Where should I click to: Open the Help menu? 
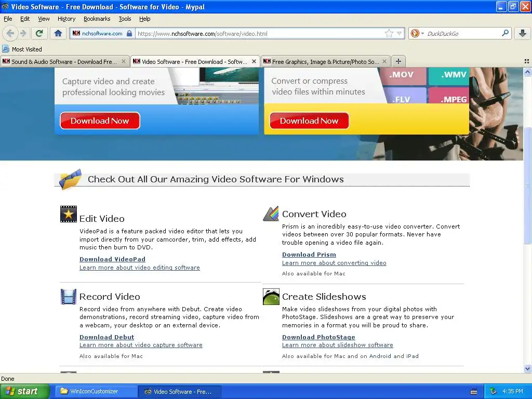pyautogui.click(x=145, y=19)
